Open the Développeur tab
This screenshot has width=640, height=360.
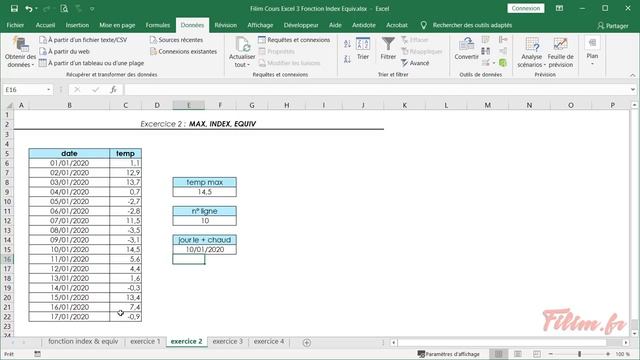coord(301,25)
